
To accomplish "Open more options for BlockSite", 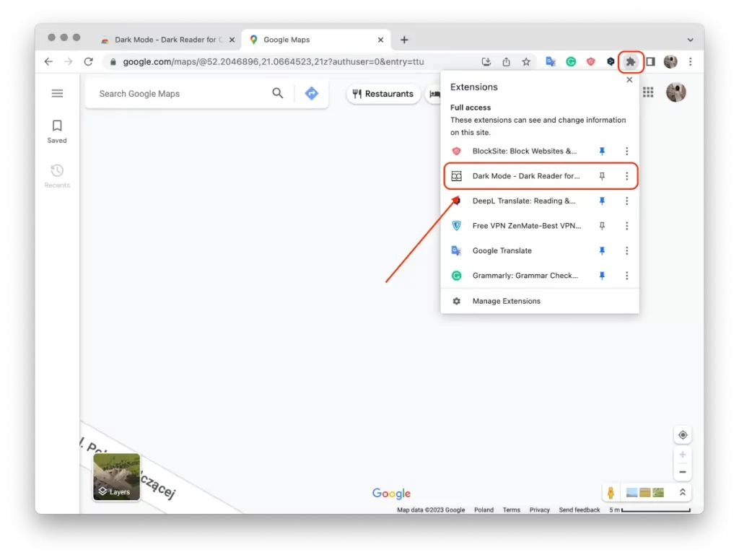I will click(x=627, y=152).
